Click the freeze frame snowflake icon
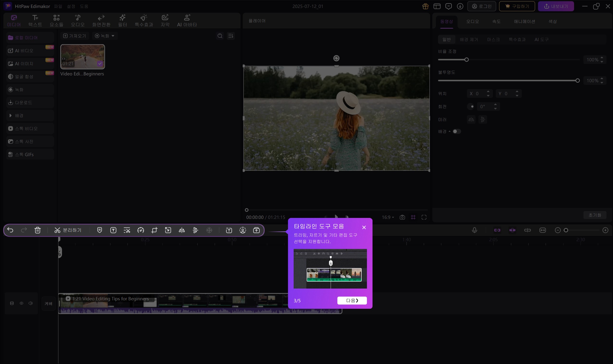 [x=209, y=230]
